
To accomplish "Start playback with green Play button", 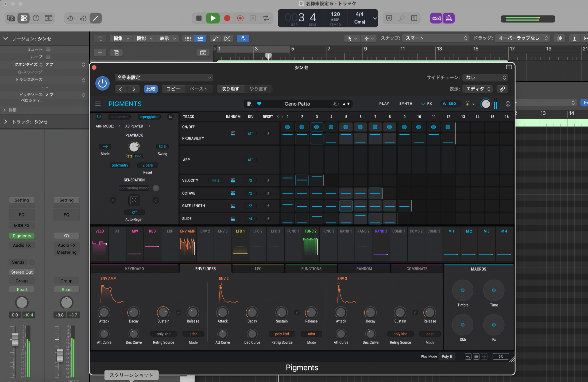I will point(213,18).
